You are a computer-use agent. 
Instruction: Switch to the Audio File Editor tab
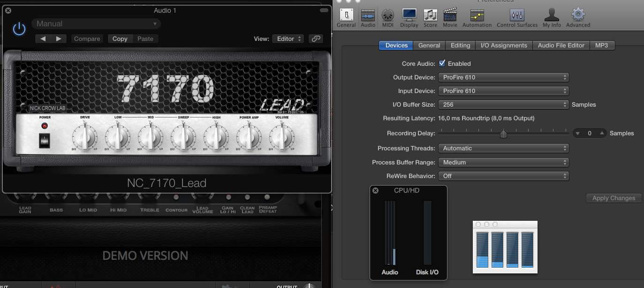tap(561, 46)
